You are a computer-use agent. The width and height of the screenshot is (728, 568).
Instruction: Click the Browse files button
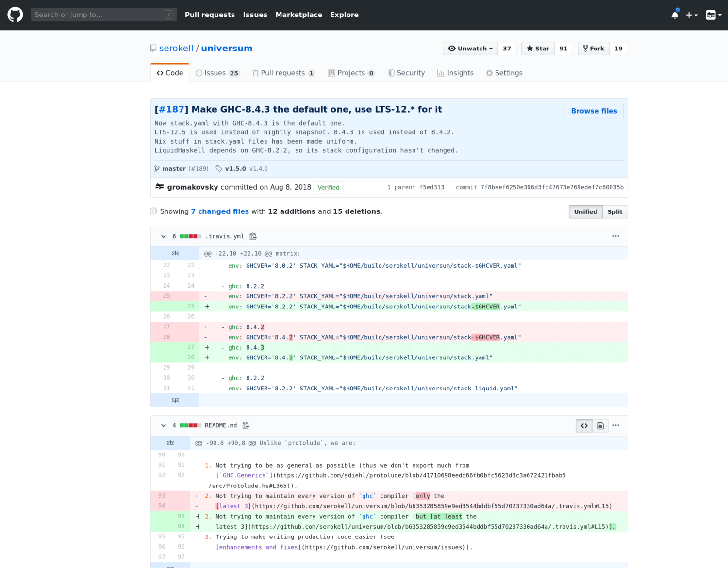[x=594, y=111]
